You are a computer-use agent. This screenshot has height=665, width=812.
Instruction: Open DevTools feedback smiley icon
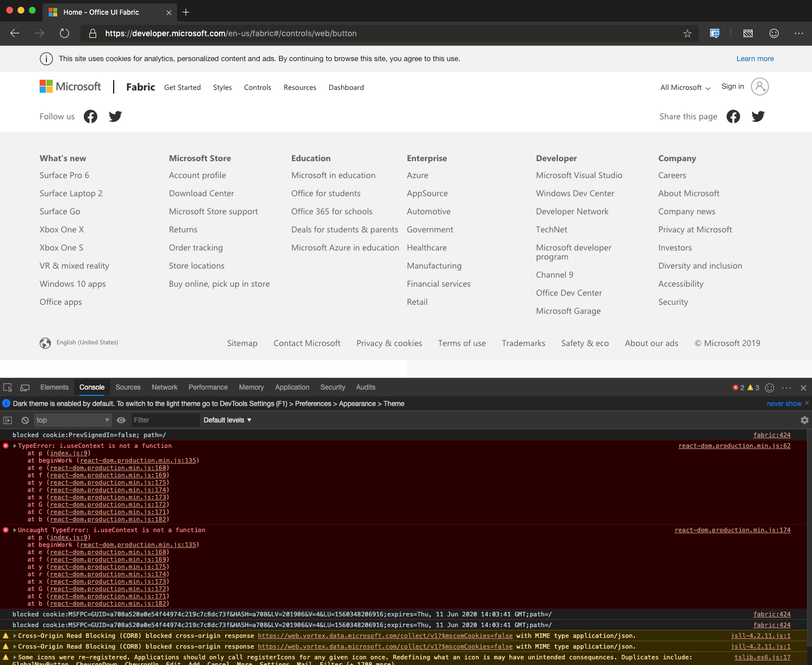770,387
